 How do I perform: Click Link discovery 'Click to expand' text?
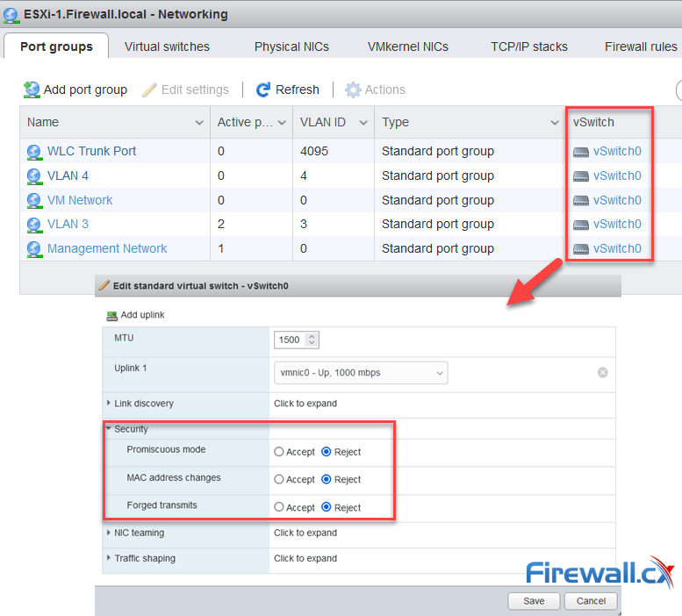[x=305, y=404]
